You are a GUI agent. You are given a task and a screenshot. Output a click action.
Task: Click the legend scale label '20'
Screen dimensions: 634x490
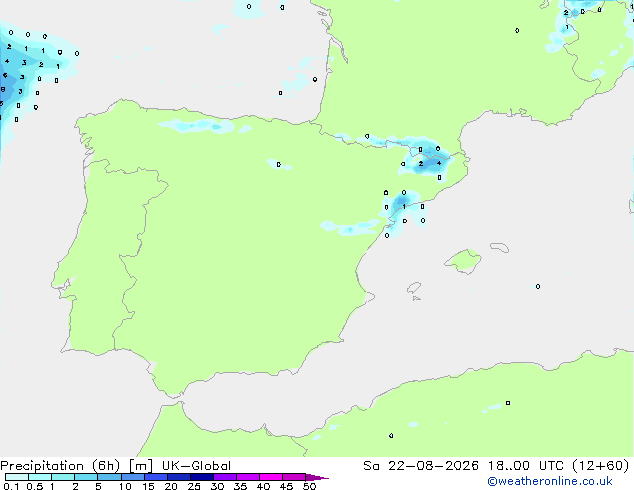pyautogui.click(x=171, y=486)
